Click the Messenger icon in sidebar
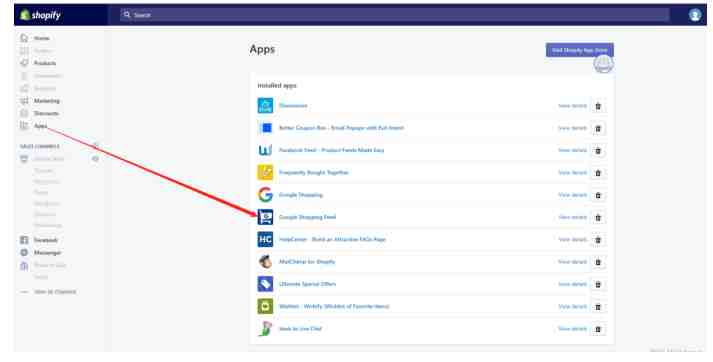Screen dimensions: 713x362 (24, 253)
